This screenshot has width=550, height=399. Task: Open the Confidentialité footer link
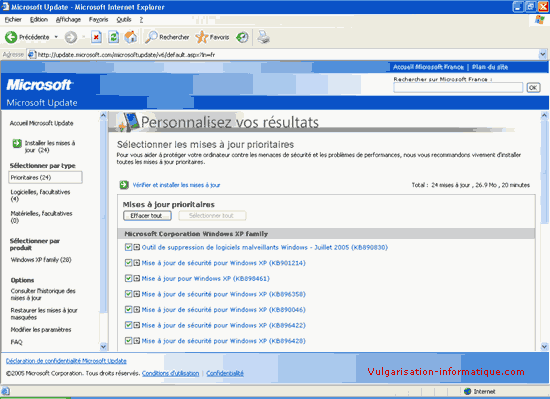tap(225, 373)
